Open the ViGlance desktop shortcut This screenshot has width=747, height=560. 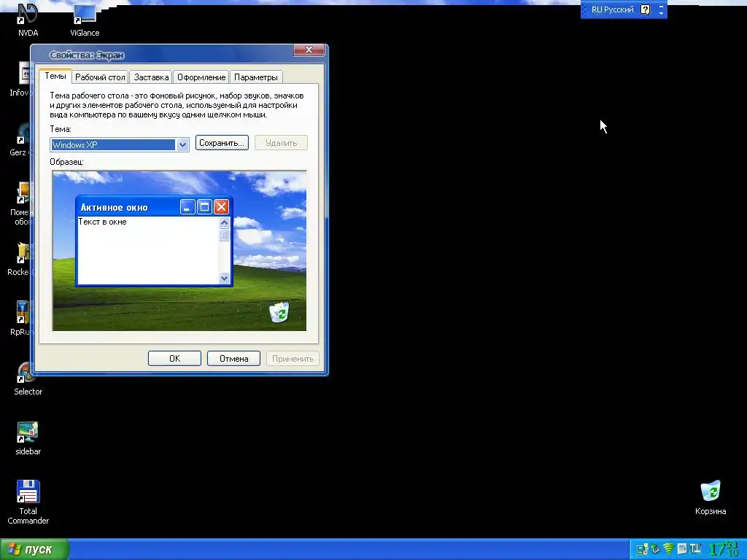tap(85, 20)
